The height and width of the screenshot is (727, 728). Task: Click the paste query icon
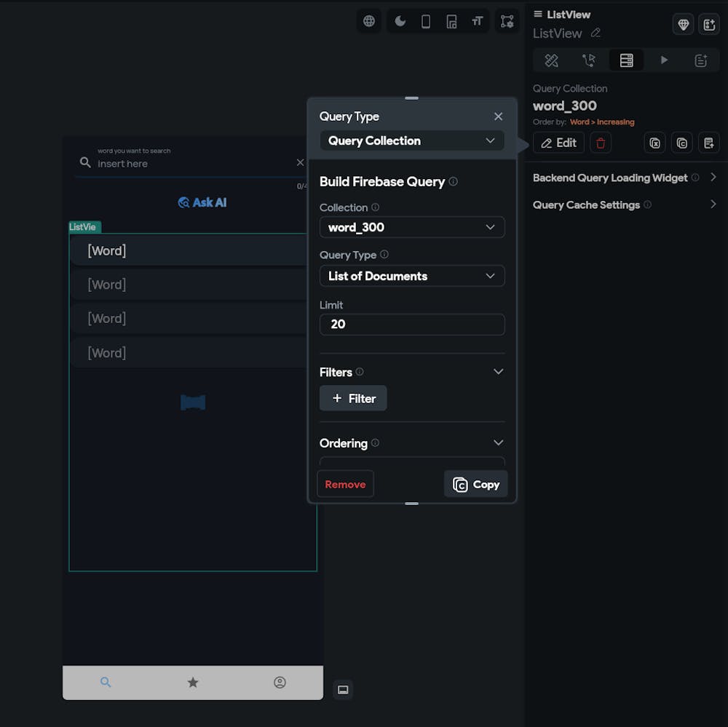(708, 143)
